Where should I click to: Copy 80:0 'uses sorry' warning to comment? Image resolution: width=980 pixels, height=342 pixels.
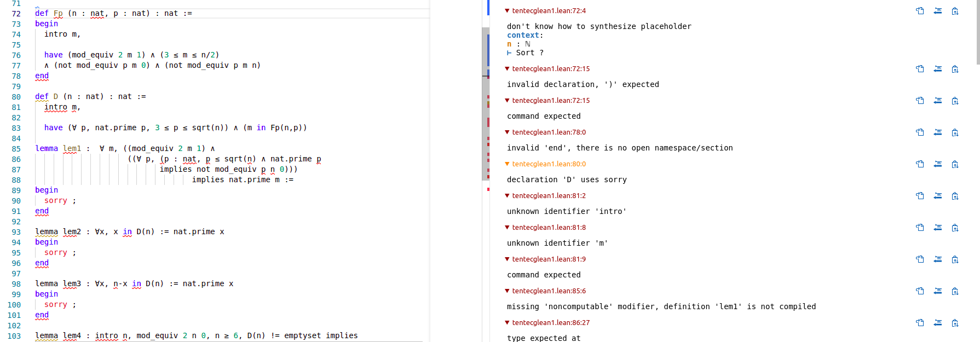938,164
